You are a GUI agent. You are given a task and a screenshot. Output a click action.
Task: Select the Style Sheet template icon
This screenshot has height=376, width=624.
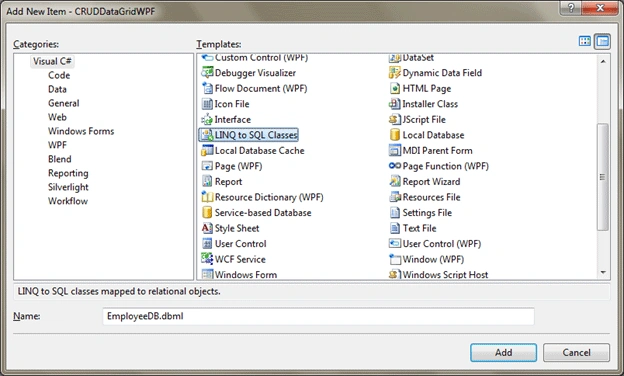[207, 228]
